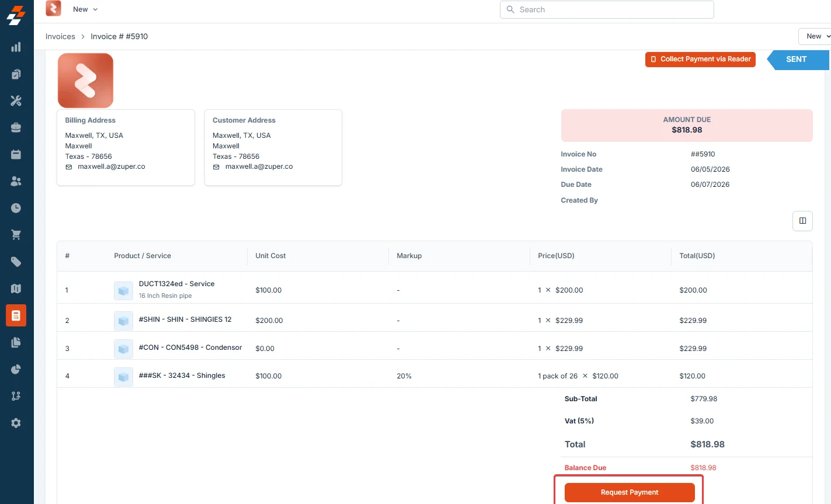Viewport: 831px width, 504px height.
Task: Click billing email maxwell.a@zuper.co
Action: tap(112, 166)
